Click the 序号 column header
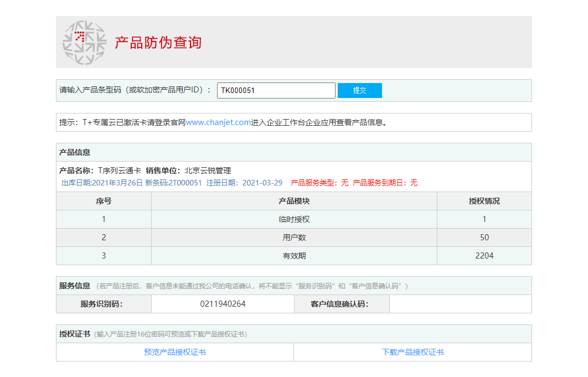This screenshot has width=588, height=377. tap(104, 201)
